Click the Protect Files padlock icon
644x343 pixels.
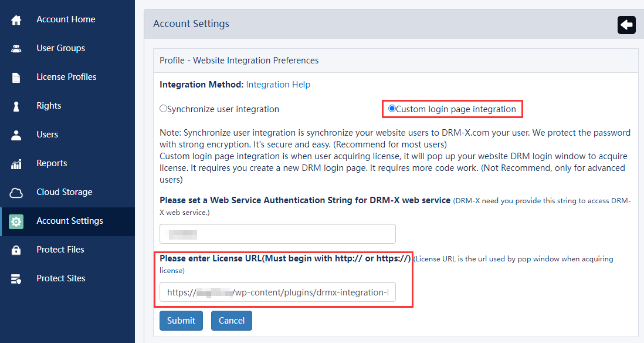click(x=15, y=249)
